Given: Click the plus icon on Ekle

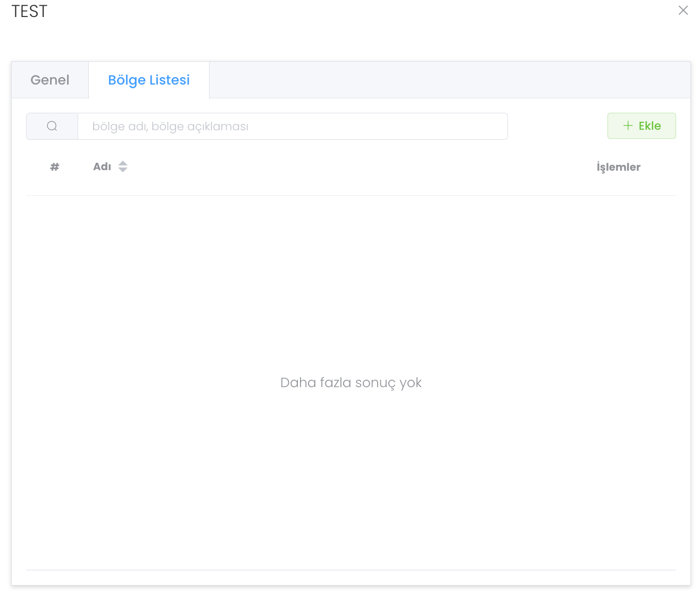Looking at the screenshot, I should [x=628, y=126].
